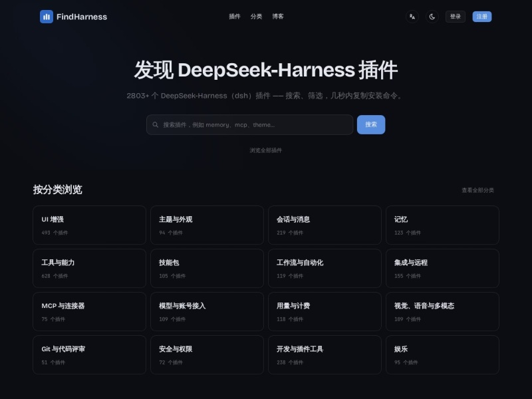This screenshot has height=399, width=532.
Task: Open the 开发与插件工具 category card
Action: tap(325, 355)
